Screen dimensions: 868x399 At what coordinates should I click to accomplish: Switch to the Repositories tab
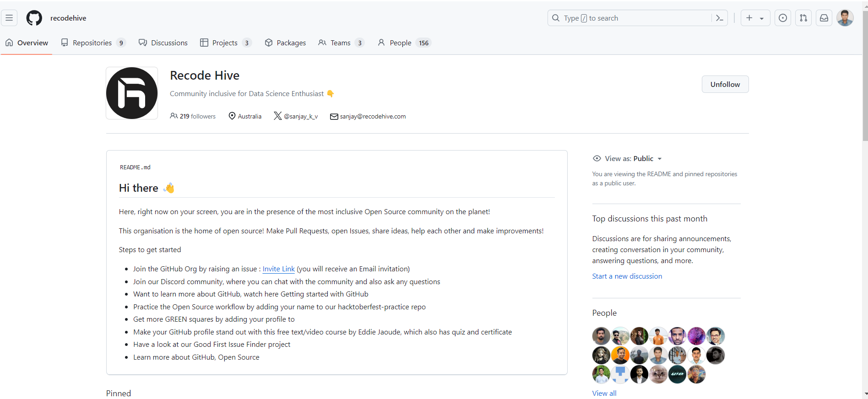(93, 43)
